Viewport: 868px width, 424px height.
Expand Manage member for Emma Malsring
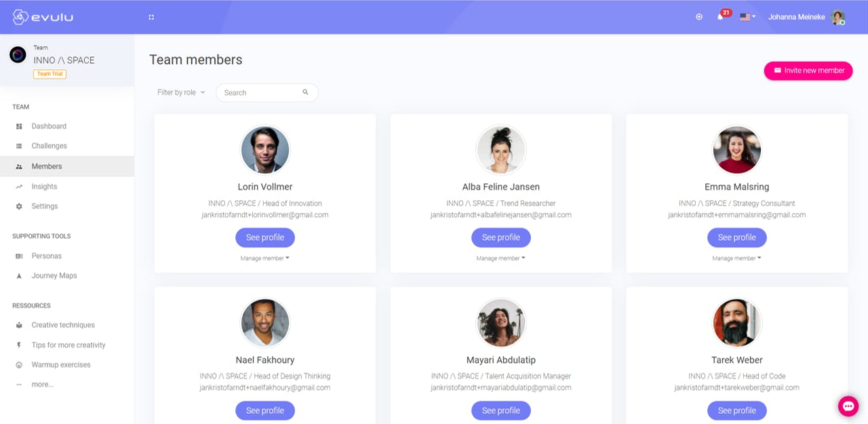pyautogui.click(x=736, y=258)
